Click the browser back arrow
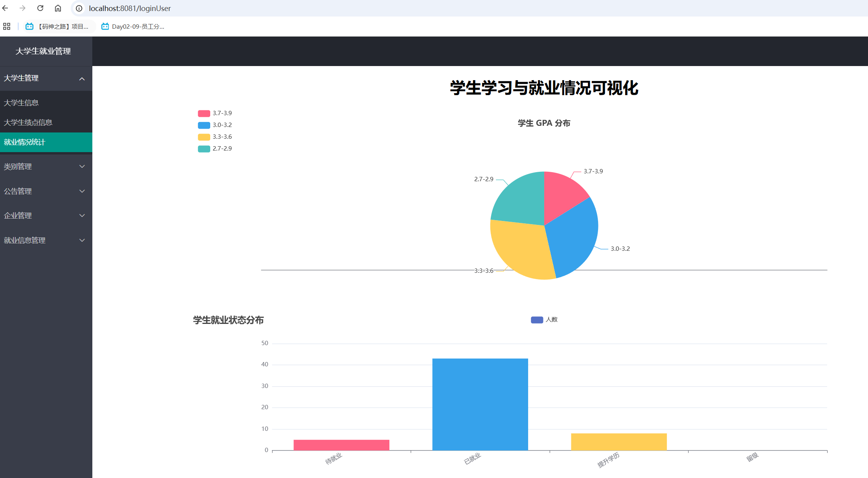The height and width of the screenshot is (478, 868). (x=5, y=8)
